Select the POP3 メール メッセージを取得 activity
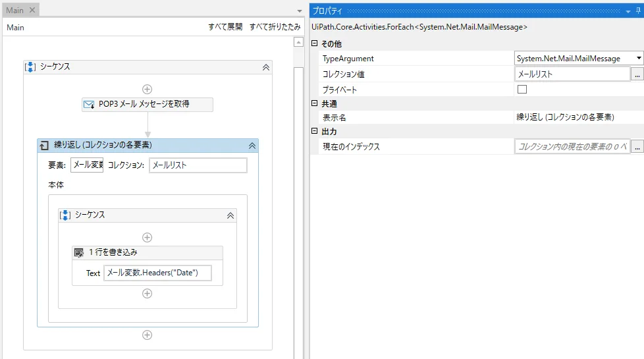 (148, 104)
